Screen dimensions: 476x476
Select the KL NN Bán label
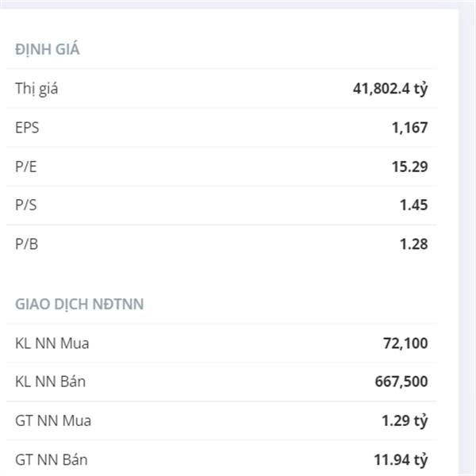pyautogui.click(x=51, y=382)
